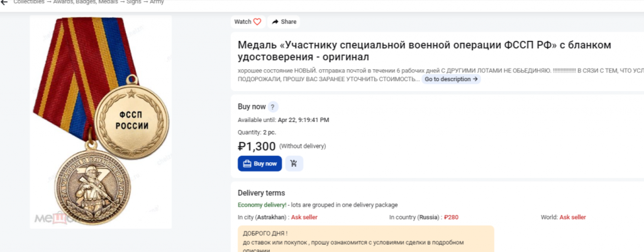Screen dimensions: 644x252
Task: Click the medal listing title
Action: (x=425, y=51)
